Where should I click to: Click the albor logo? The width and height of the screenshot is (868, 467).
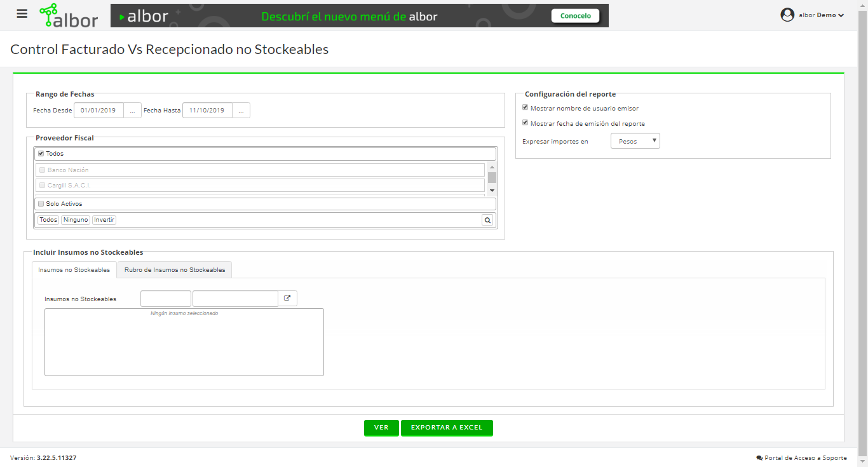coord(68,16)
